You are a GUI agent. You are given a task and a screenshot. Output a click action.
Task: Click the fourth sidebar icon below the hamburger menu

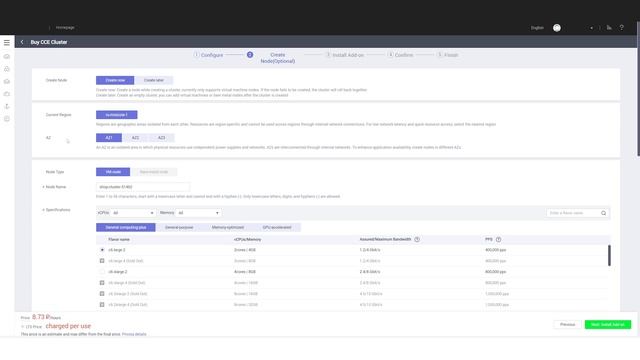click(x=7, y=94)
